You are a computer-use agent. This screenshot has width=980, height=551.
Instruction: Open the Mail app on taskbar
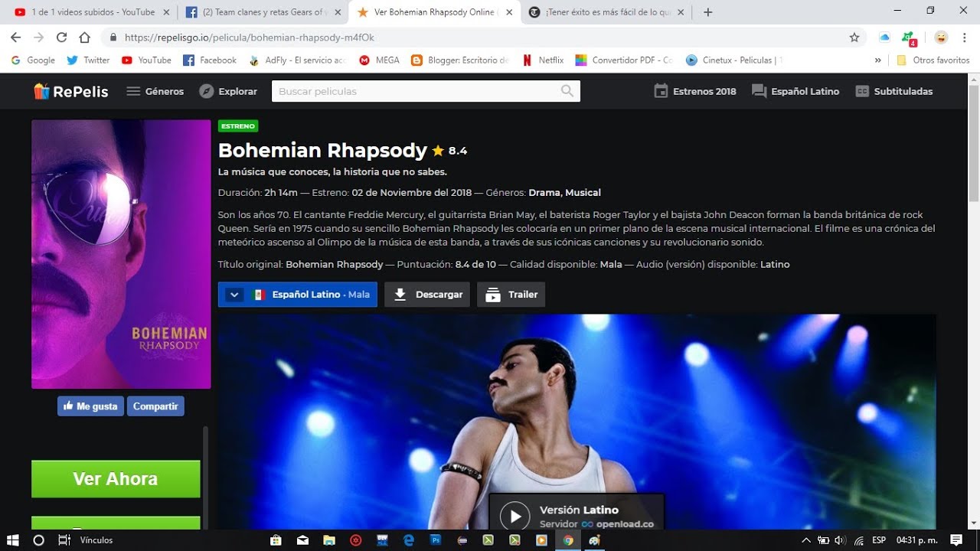point(302,540)
